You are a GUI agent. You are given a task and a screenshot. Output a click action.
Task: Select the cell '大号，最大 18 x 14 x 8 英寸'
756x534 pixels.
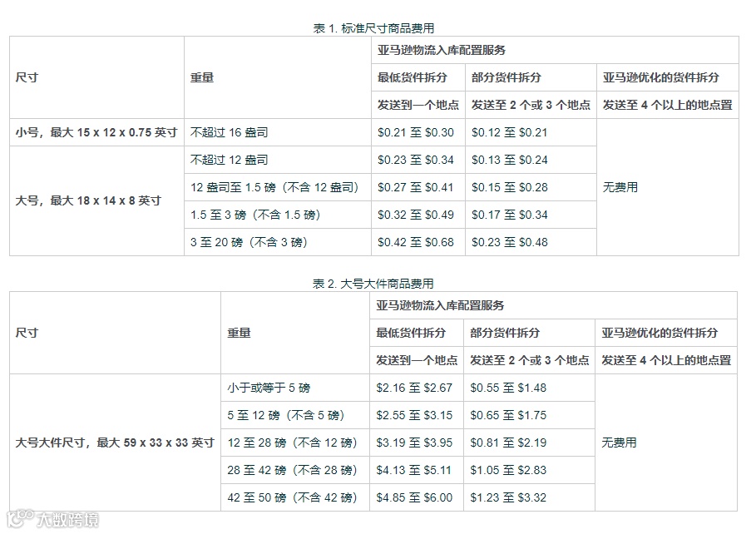[96, 200]
